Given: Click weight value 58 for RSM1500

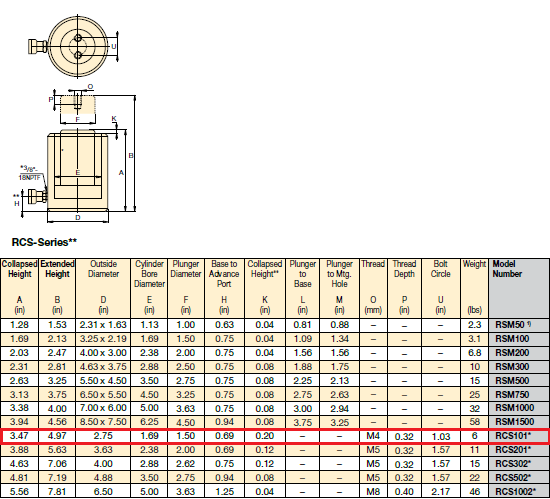Looking at the screenshot, I should (475, 422).
